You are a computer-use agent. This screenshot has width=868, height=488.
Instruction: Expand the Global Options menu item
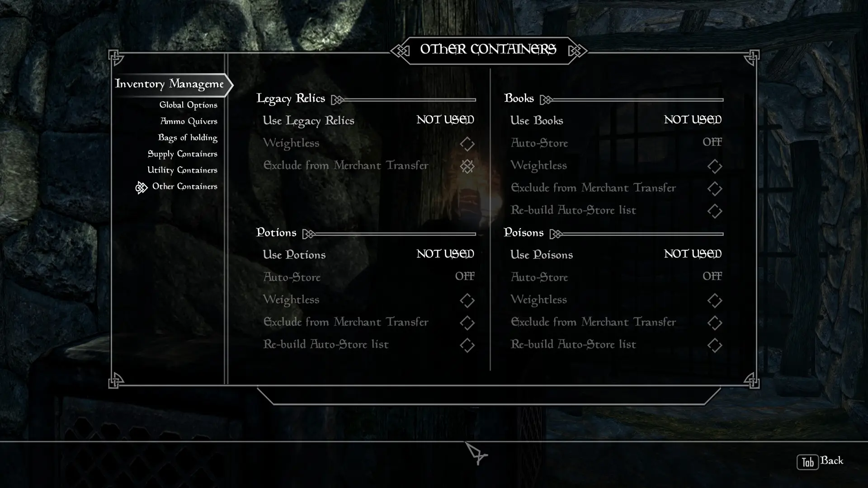(x=189, y=104)
